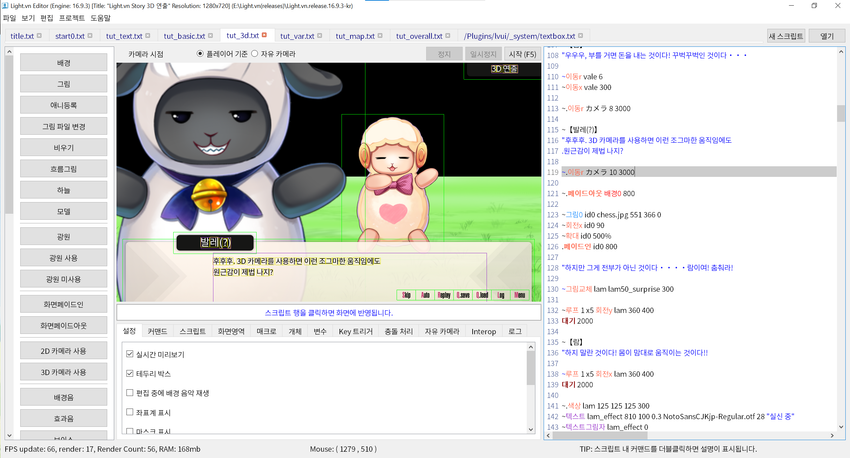Click the down arrow of the command list scrollbar
Screen dimensions: 850x458
coord(9,435)
